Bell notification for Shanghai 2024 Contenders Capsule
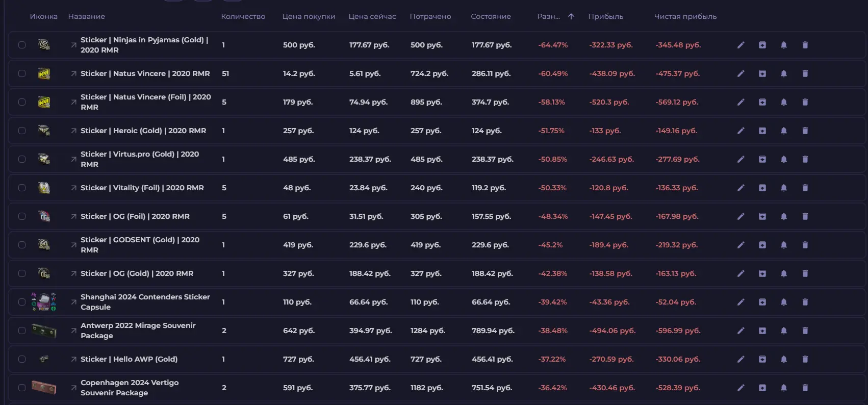The height and width of the screenshot is (405, 868). (x=783, y=302)
